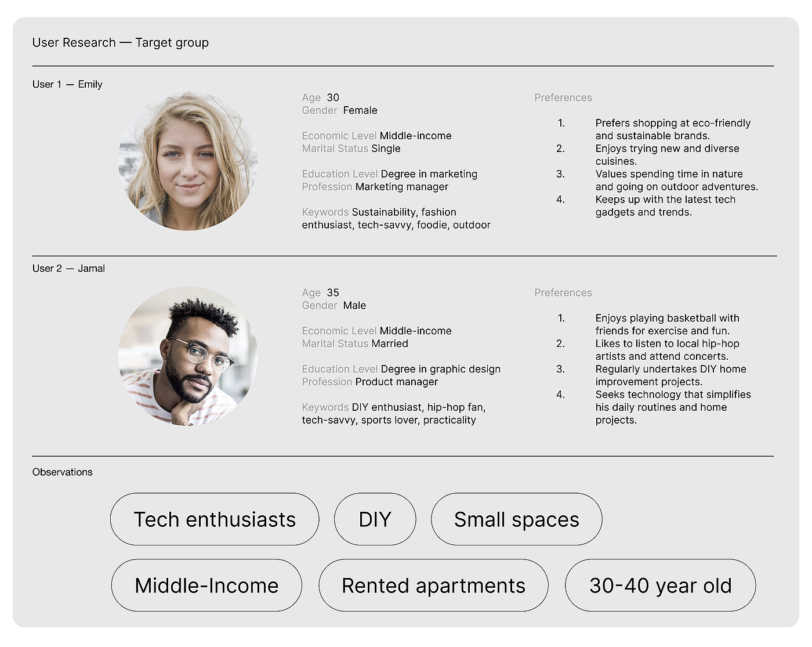Viewport: 812px width, 647px height.
Task: Click "Education Level Degree in graphic design"
Action: click(x=401, y=369)
